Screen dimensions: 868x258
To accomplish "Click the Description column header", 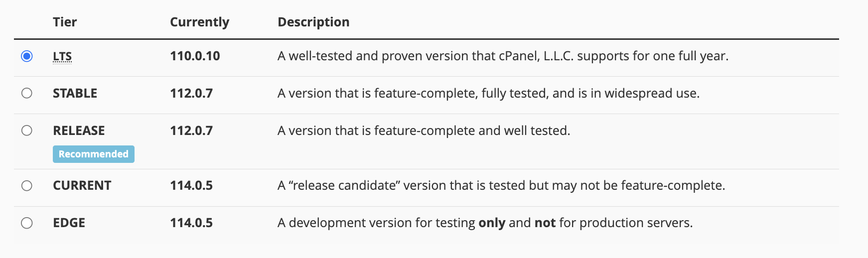I will point(313,22).
